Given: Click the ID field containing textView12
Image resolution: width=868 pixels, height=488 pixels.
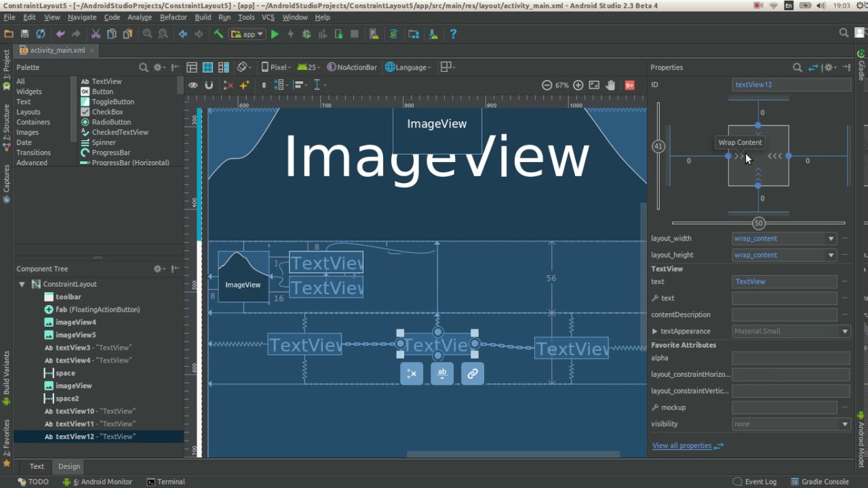Looking at the screenshot, I should tap(791, 85).
